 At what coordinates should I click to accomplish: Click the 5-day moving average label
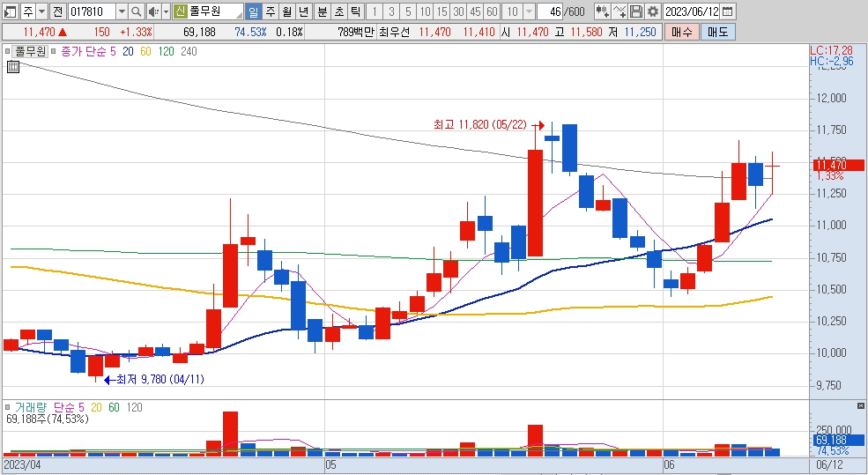pyautogui.click(x=113, y=51)
